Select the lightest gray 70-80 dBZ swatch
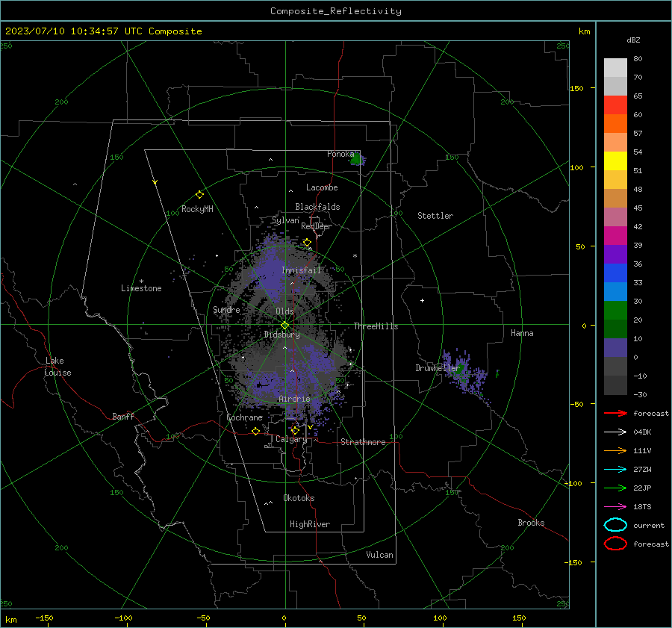This screenshot has height=628, width=672. coord(615,68)
